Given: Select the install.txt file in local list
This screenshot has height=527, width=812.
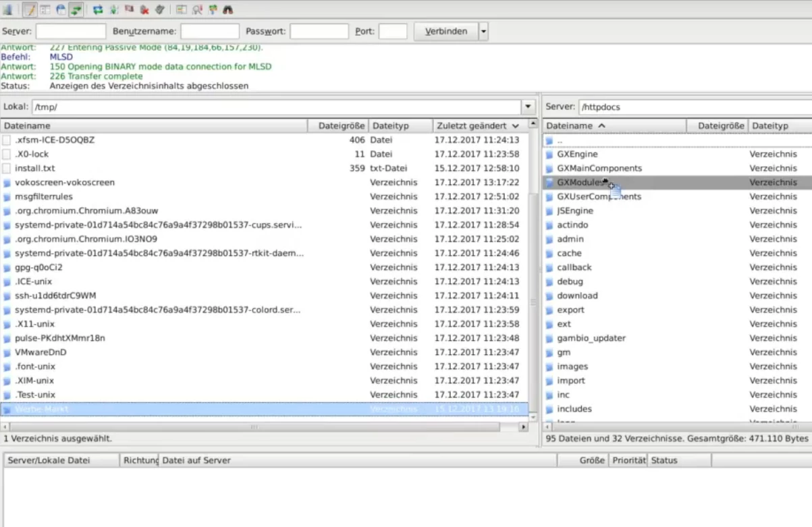Looking at the screenshot, I should pyautogui.click(x=265, y=168).
